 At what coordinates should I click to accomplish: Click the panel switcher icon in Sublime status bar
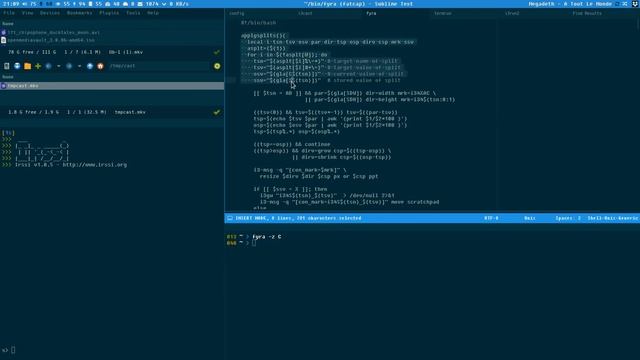point(230,218)
